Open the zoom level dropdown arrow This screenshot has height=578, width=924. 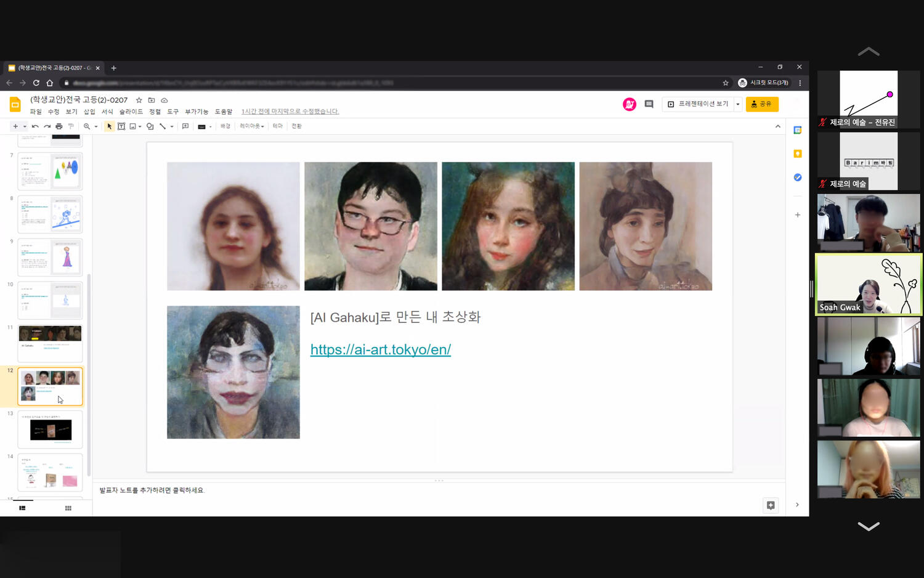96,126
